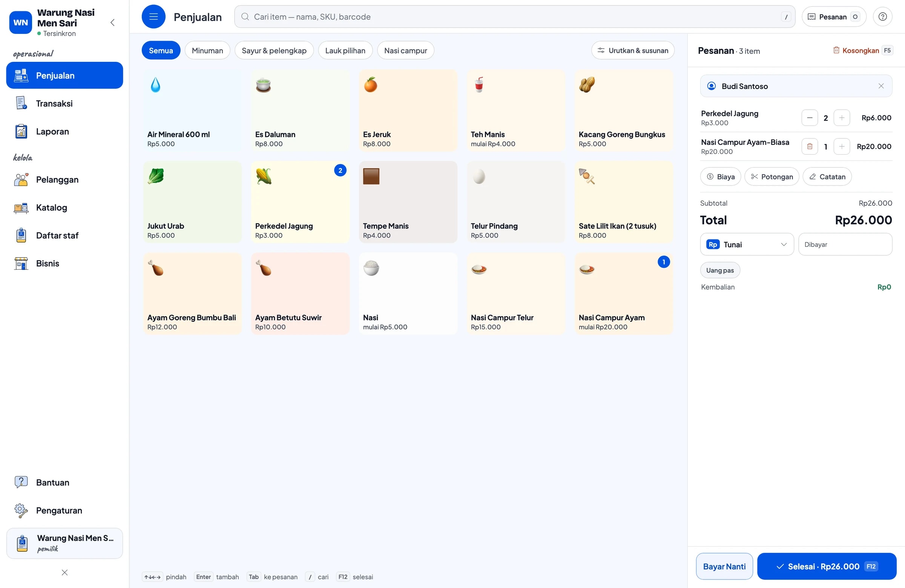Open Daftar staf in sidebar
The image size is (905, 588).
pos(64,235)
